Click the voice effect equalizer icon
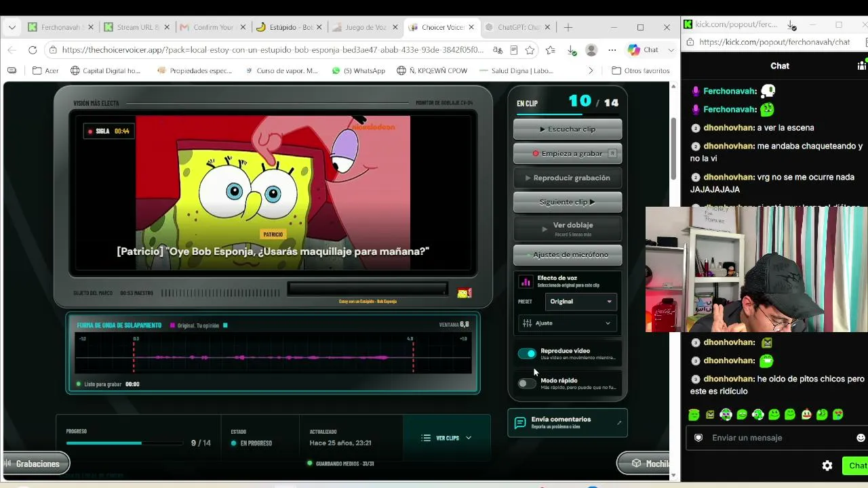This screenshot has width=868, height=488. pyautogui.click(x=526, y=282)
